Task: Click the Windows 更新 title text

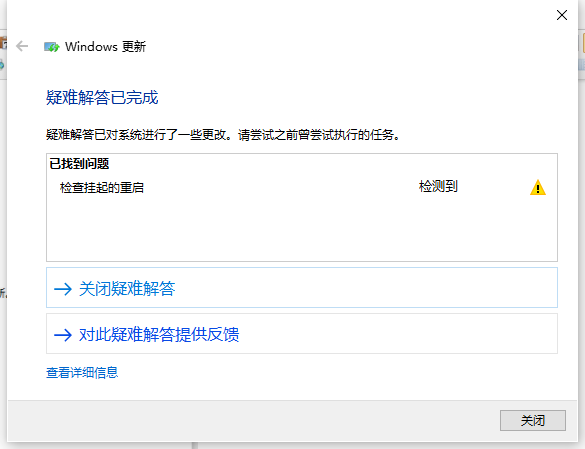Action: pyautogui.click(x=105, y=47)
